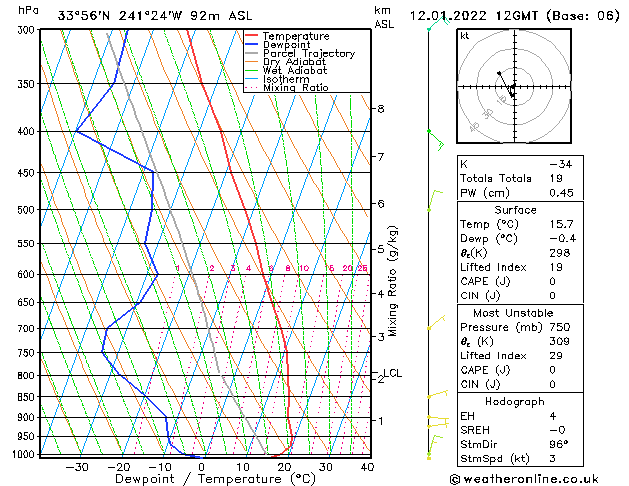This screenshot has height=486, width=629.
Task: Click the gray Parcel Trajectory legend line sample
Action: (x=252, y=53)
